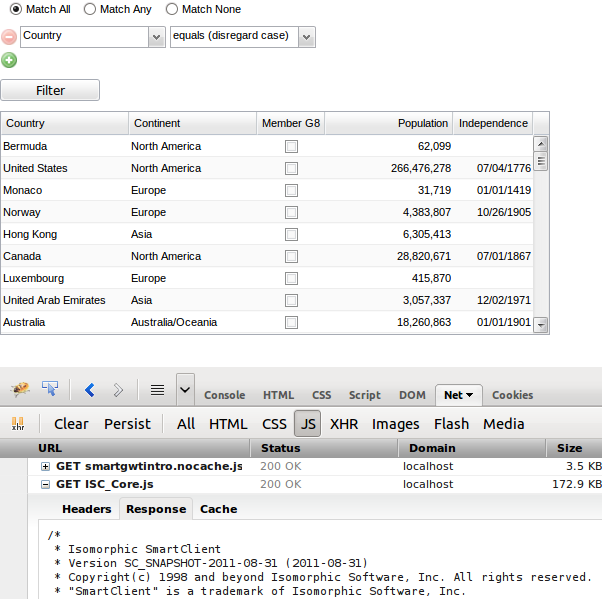
Task: Open the equals operator dropdown
Action: 306,37
